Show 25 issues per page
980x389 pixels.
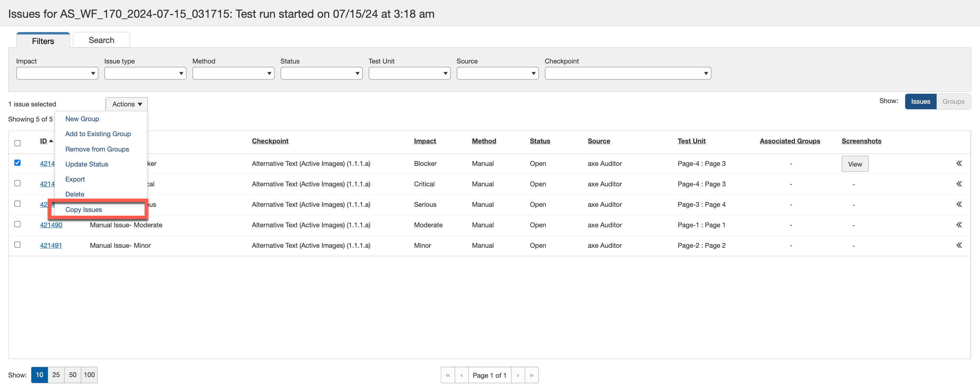[56, 375]
